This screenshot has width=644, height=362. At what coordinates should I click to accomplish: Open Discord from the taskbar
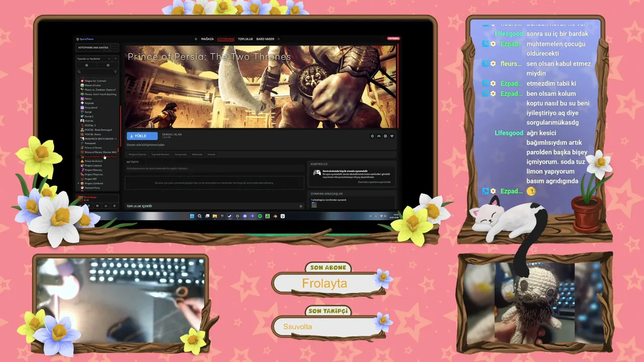tap(245, 216)
